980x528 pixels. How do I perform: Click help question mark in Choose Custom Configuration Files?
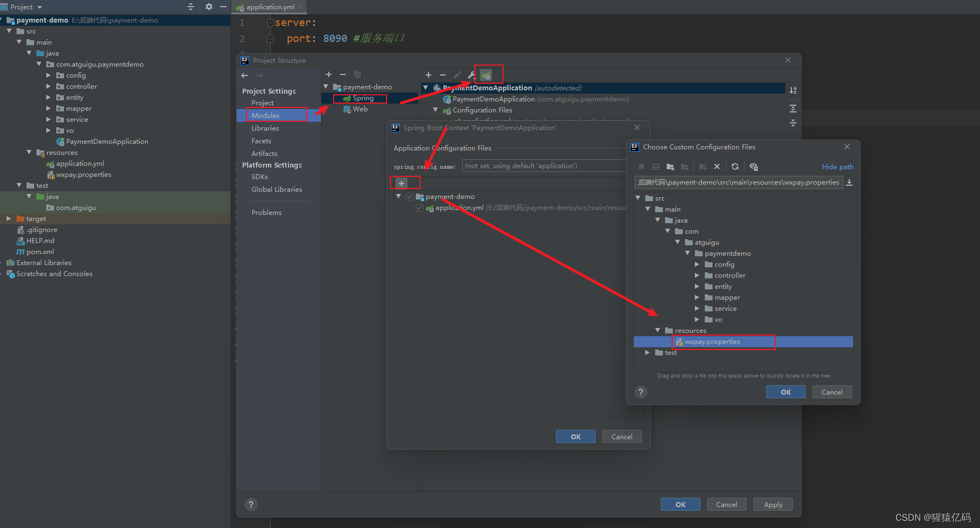pyautogui.click(x=641, y=392)
